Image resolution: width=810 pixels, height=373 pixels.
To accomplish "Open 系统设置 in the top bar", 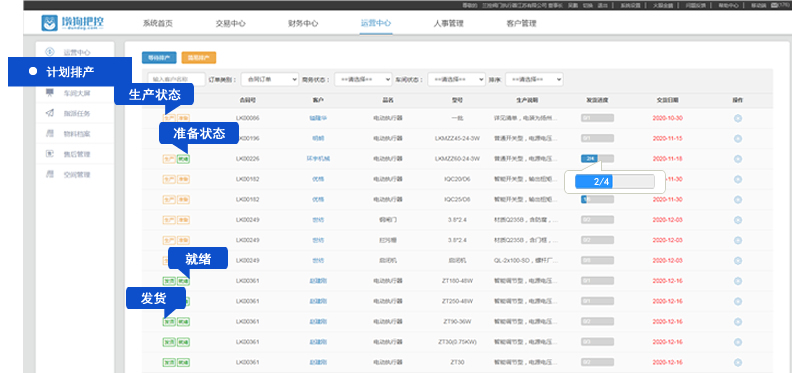I will (630, 5).
